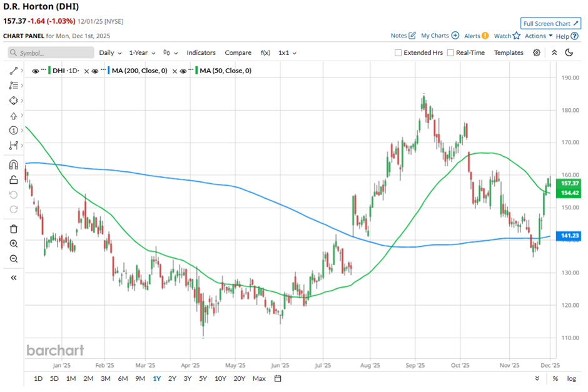Open the Daily frequency dropdown
Viewport: 588px width, 392px height.
tap(110, 53)
